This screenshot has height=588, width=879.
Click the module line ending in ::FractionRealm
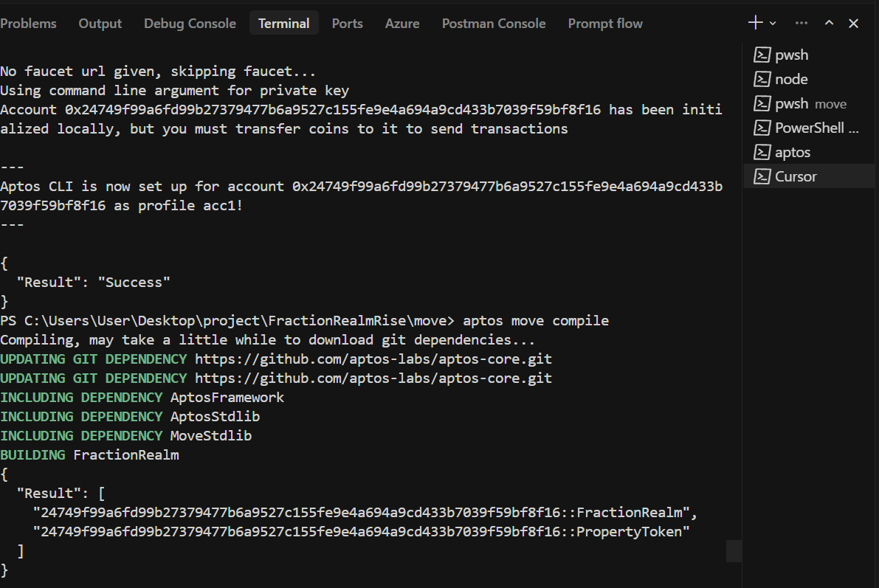365,512
